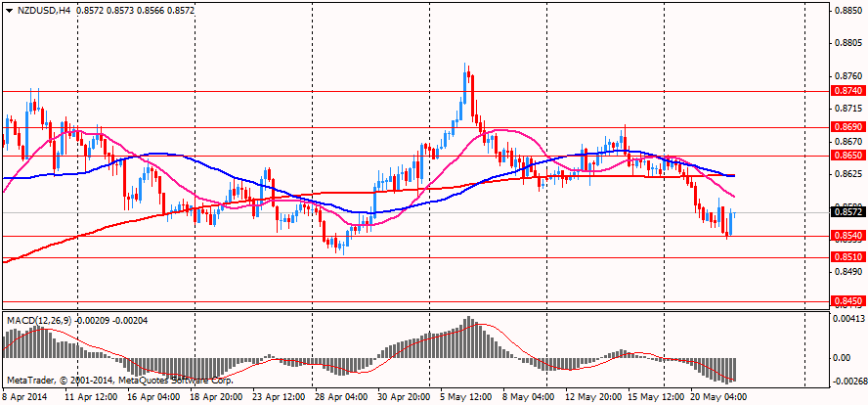Click the 5 May 12:00 time label
This screenshot has height=405, width=868.
click(x=465, y=397)
